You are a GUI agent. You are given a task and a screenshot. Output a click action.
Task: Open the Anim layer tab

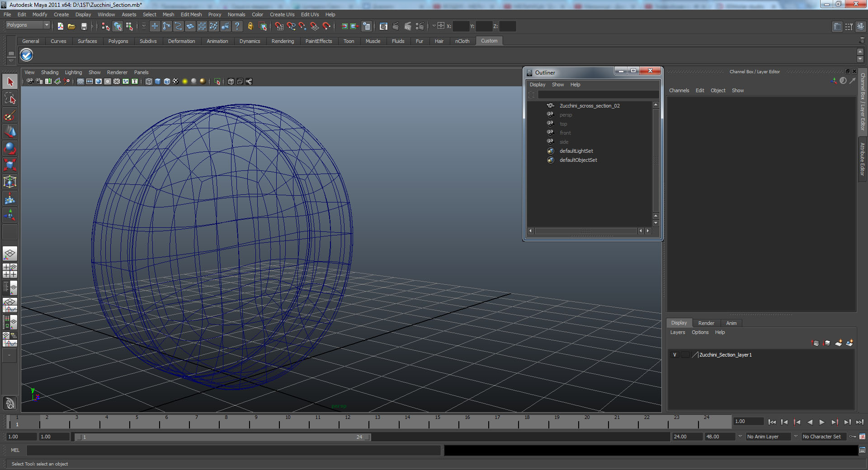731,323
